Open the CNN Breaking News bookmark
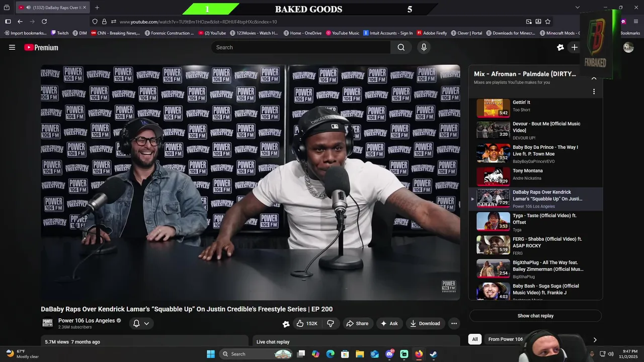The width and height of the screenshot is (644, 362). [x=115, y=33]
